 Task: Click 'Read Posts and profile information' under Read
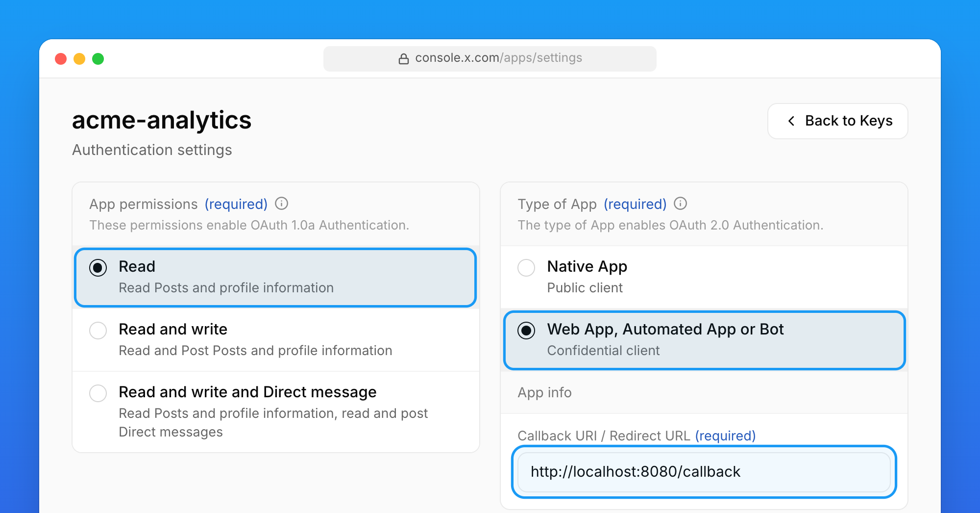[x=226, y=288]
